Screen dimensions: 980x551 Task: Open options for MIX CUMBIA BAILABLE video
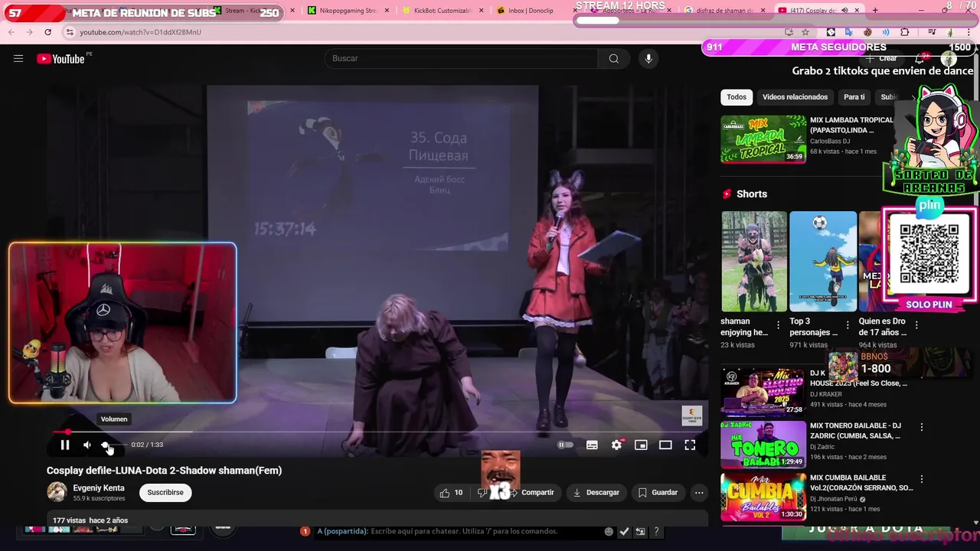(x=922, y=480)
